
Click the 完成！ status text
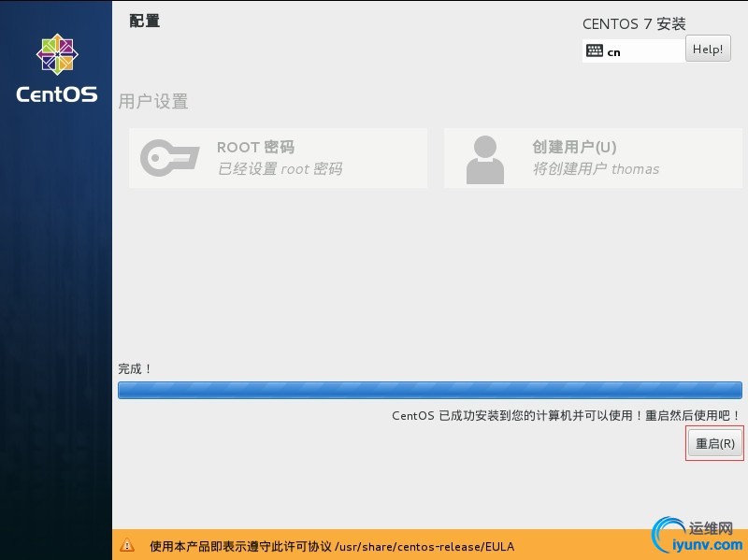135,368
